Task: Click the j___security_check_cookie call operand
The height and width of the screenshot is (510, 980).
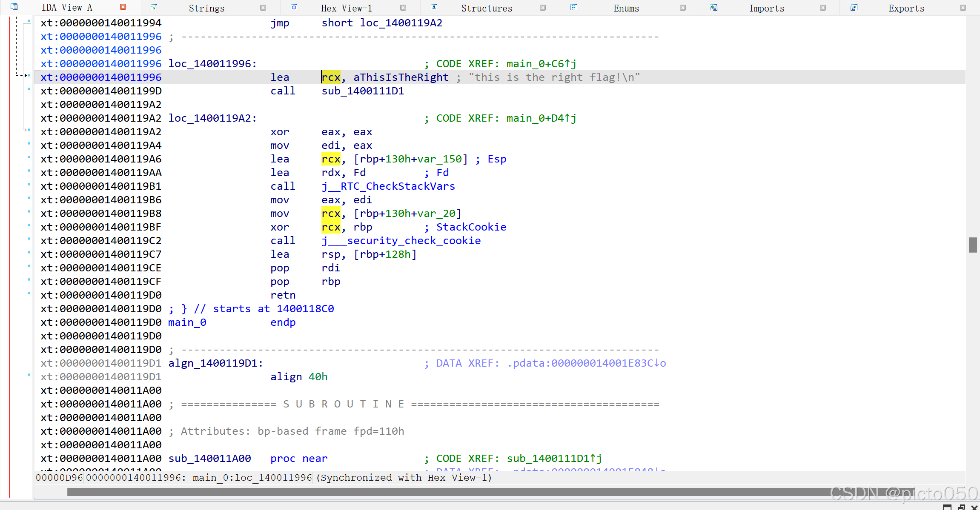Action: tap(401, 241)
